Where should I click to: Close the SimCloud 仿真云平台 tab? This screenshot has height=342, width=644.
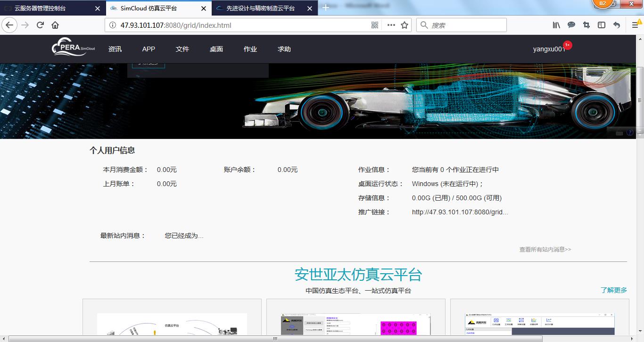204,8
